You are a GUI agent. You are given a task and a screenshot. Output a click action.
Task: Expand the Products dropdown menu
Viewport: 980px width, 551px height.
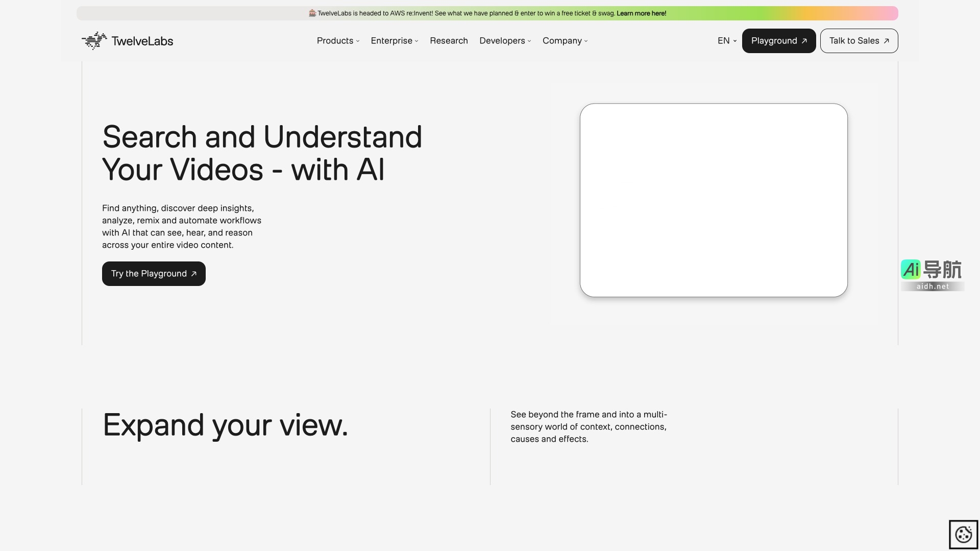338,41
